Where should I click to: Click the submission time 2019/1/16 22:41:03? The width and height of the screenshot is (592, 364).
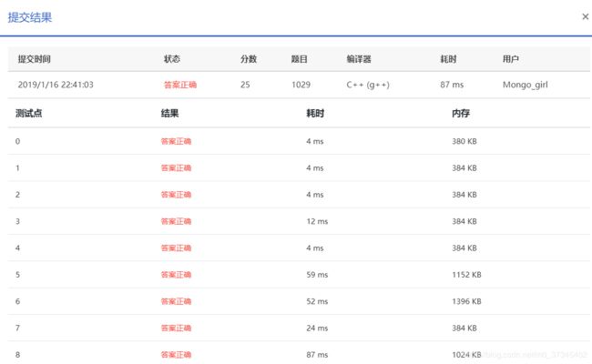56,85
